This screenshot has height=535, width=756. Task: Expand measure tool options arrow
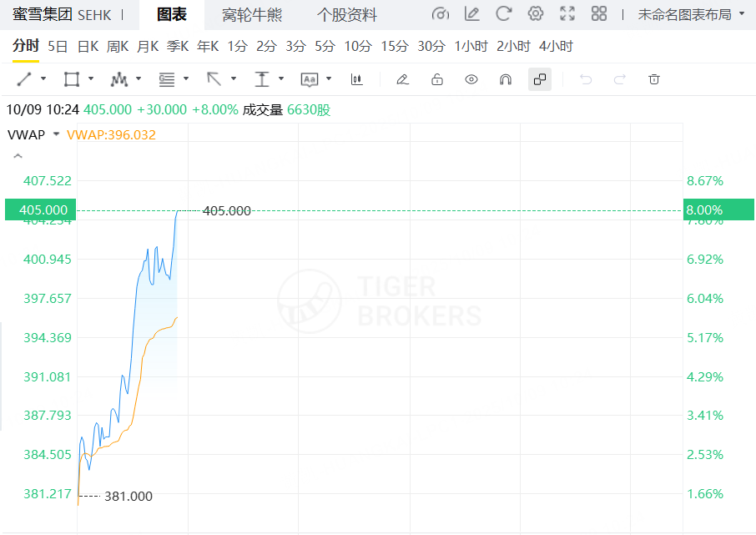(281, 78)
